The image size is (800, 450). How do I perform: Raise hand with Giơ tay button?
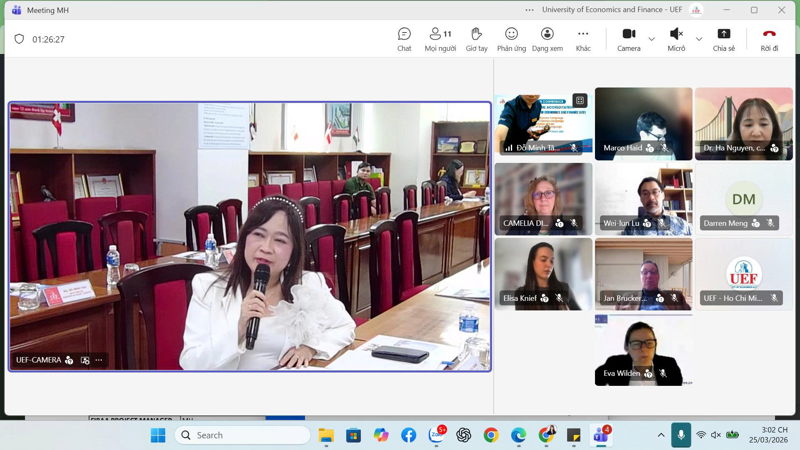476,39
